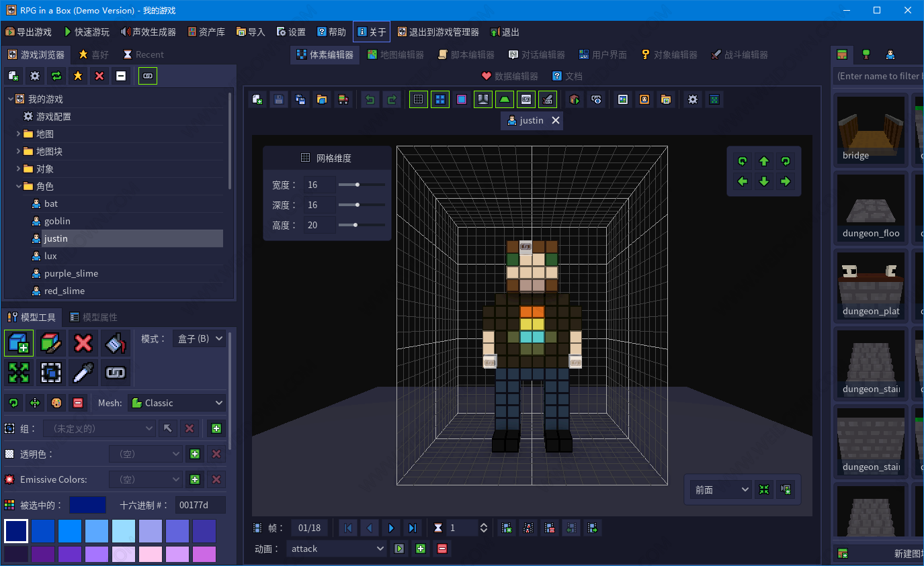Open the Mesh Classic dropdown
Screen dimensions: 924x566
click(x=177, y=403)
